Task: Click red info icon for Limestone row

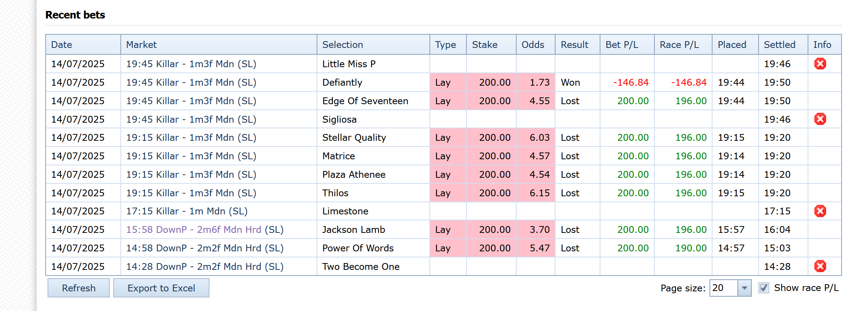Action: (x=820, y=211)
